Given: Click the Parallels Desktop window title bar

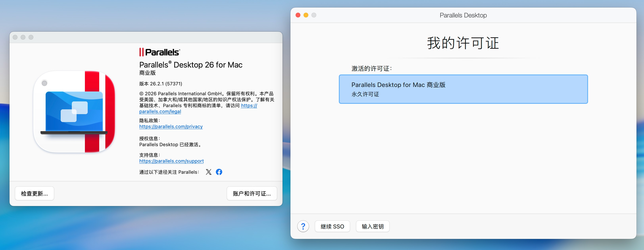Looking at the screenshot, I should (x=463, y=15).
